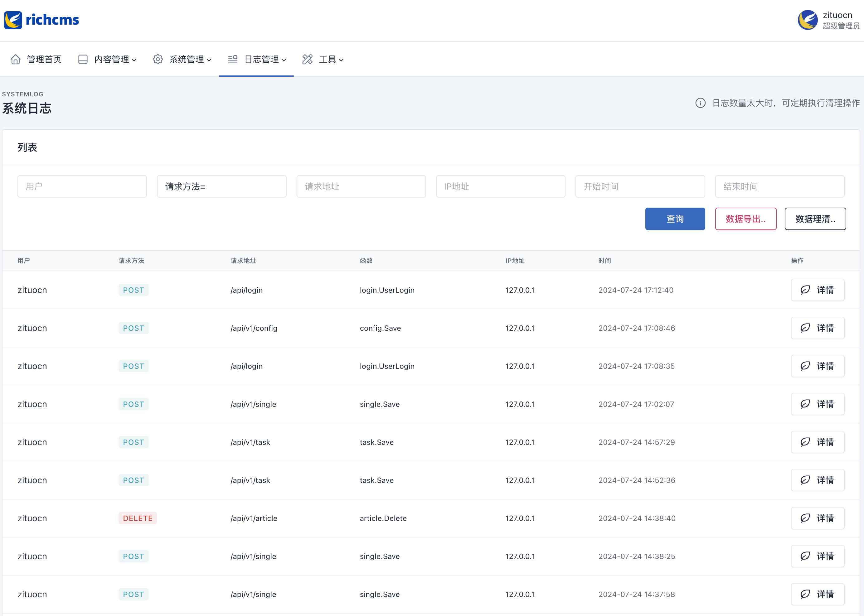Click zituocn username in the top right
The width and height of the screenshot is (864, 616).
(837, 15)
